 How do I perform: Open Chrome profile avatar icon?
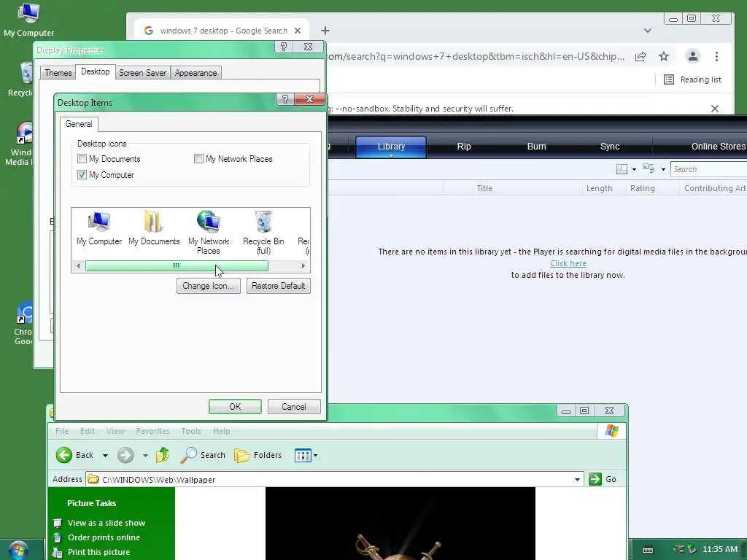point(693,57)
